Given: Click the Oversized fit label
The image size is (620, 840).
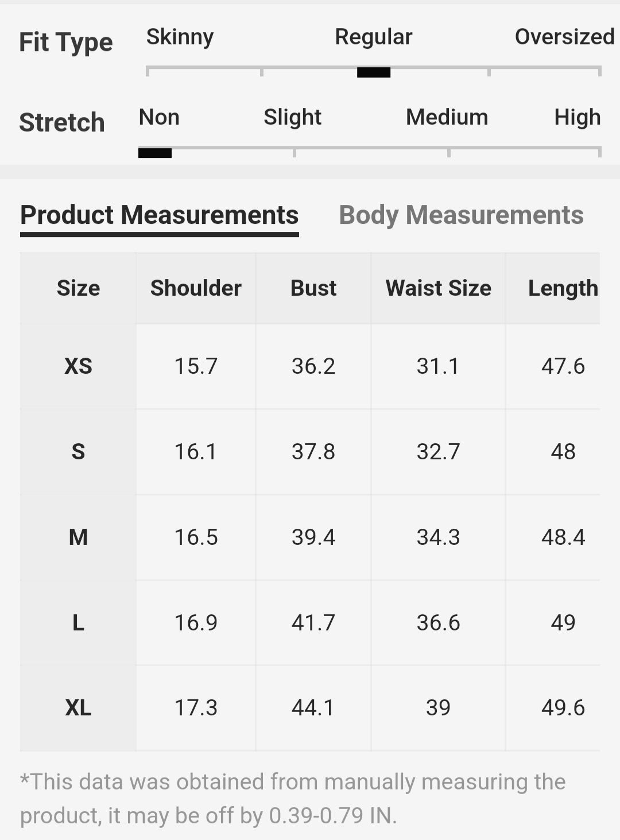Looking at the screenshot, I should tap(564, 37).
